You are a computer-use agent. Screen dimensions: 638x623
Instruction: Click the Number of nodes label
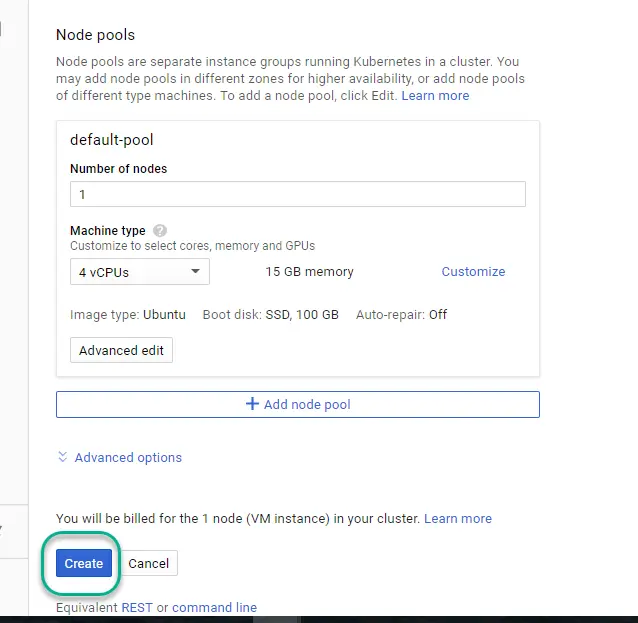pyautogui.click(x=118, y=169)
